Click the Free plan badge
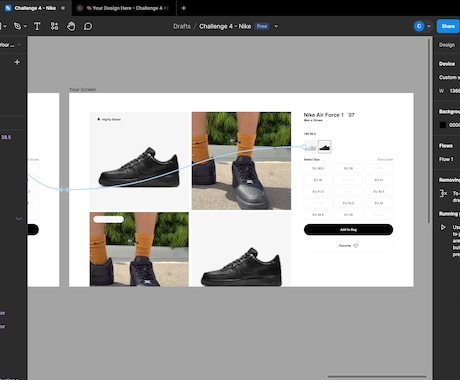Screen dimensions: 460x380 click(x=262, y=26)
